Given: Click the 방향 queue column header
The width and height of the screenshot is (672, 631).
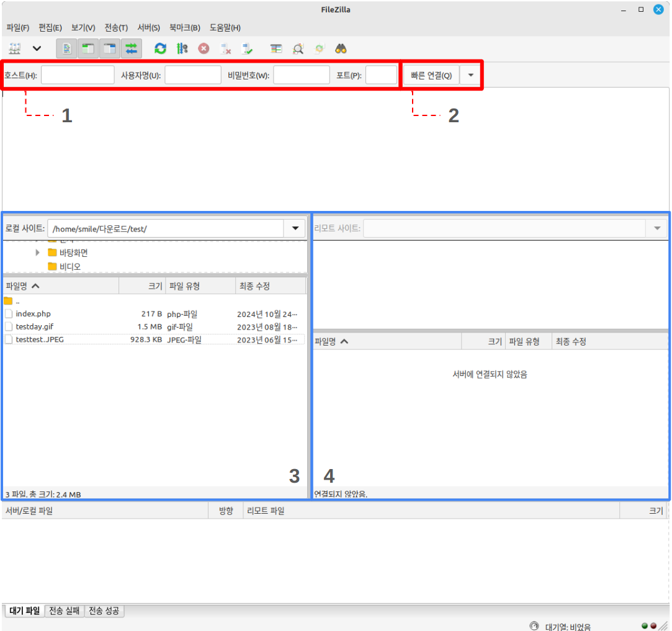Looking at the screenshot, I should point(226,511).
